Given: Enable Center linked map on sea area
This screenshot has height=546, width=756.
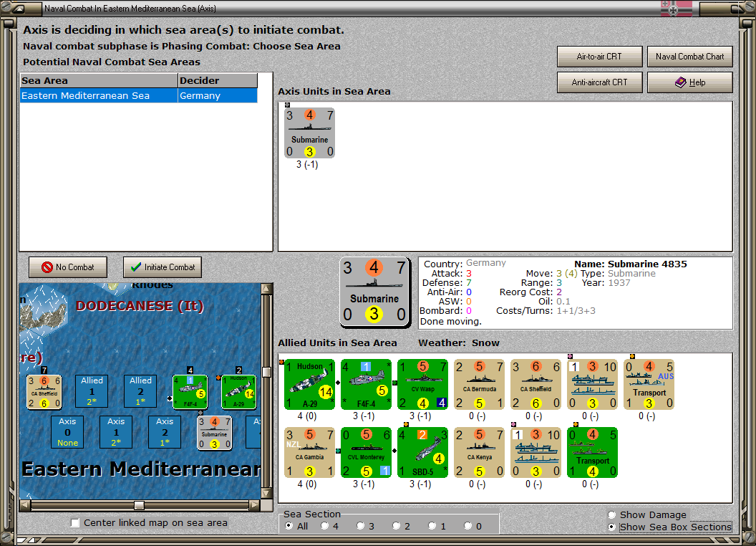Looking at the screenshot, I should [75, 523].
